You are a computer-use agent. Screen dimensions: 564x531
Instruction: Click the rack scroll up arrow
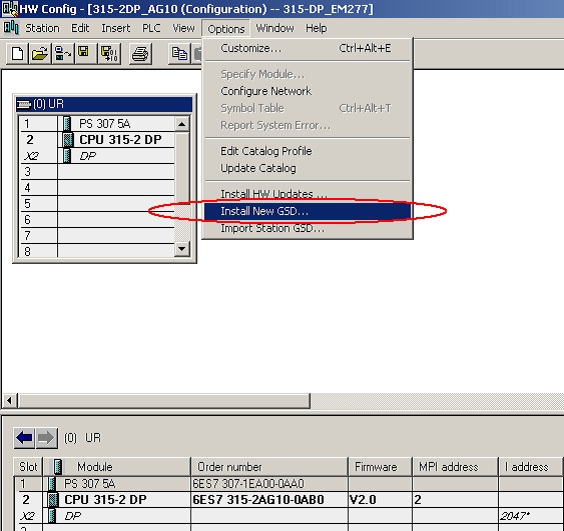pyautogui.click(x=182, y=124)
